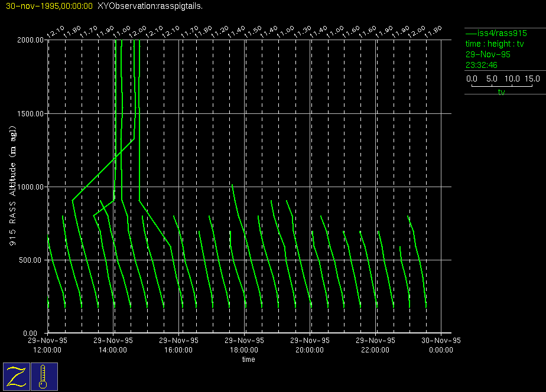Click the legend time 23:32:46
Screen dimensions: 546x392
(481, 65)
